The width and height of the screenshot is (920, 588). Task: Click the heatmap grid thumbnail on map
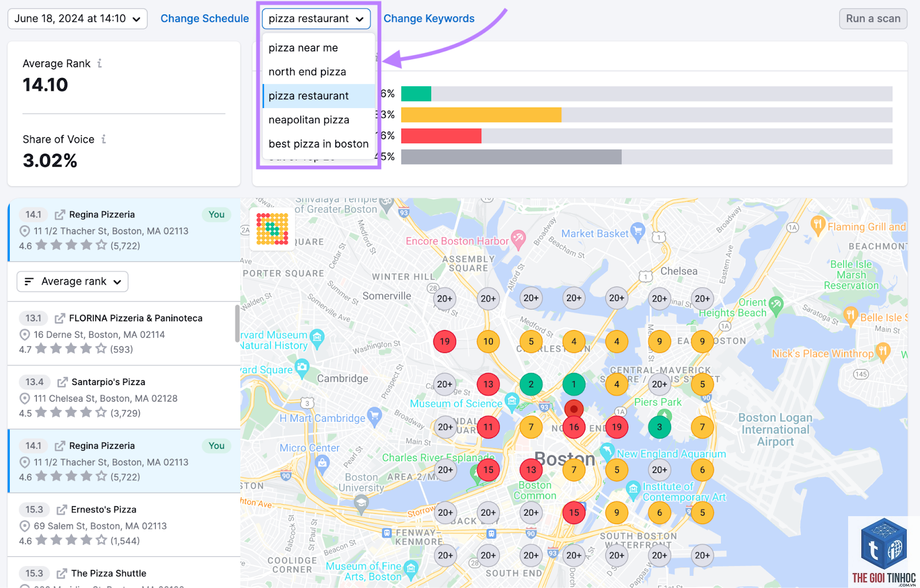click(272, 229)
